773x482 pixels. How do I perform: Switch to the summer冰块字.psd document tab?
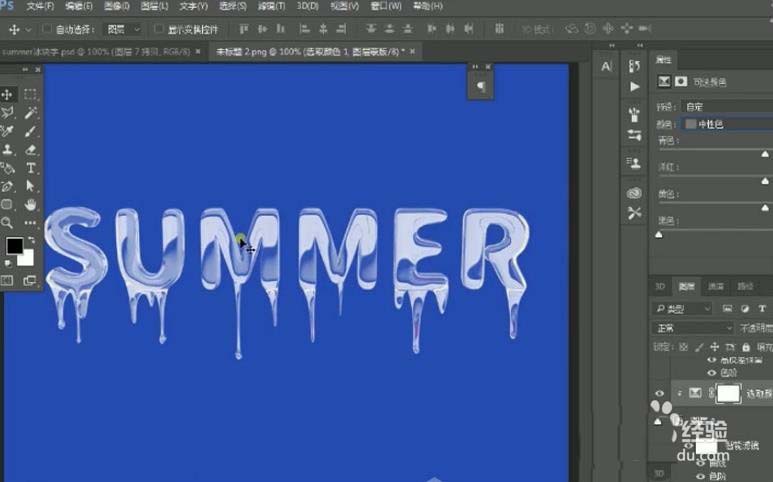click(98, 50)
